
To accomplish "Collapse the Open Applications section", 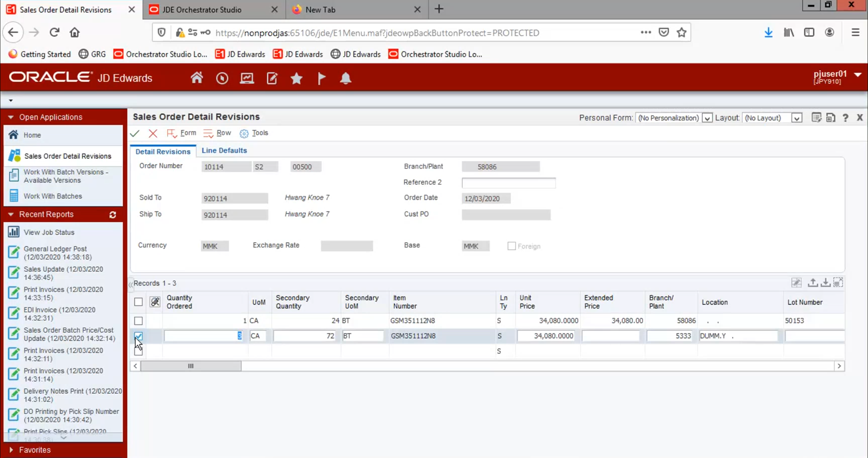I will [x=11, y=117].
